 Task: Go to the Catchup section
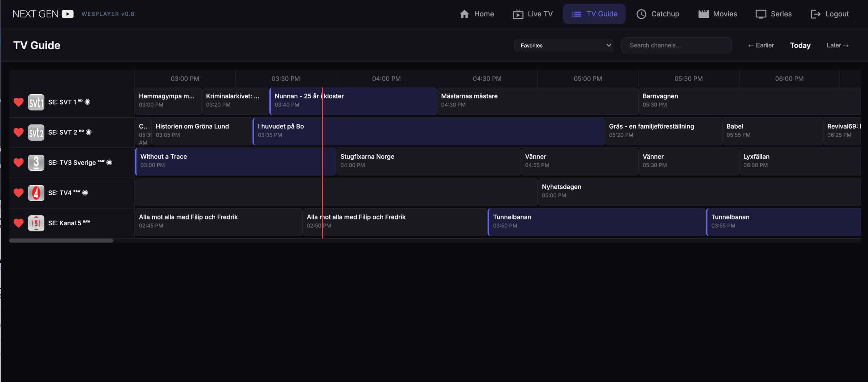[658, 14]
